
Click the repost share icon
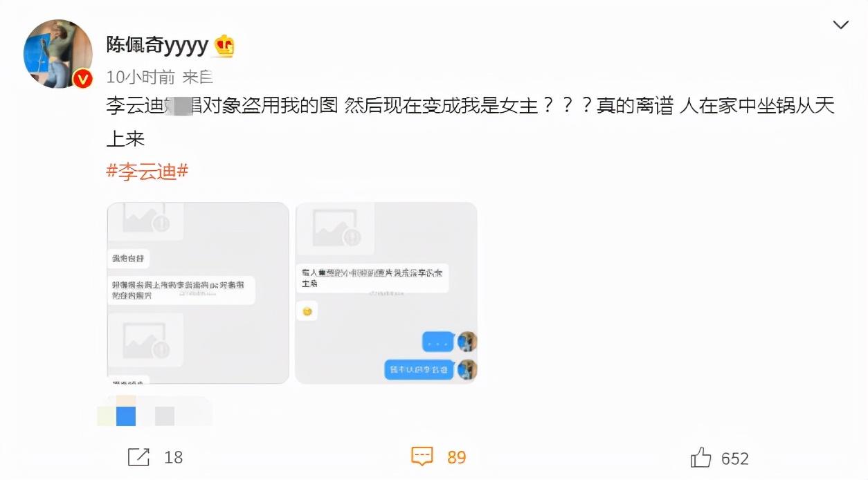tap(139, 457)
